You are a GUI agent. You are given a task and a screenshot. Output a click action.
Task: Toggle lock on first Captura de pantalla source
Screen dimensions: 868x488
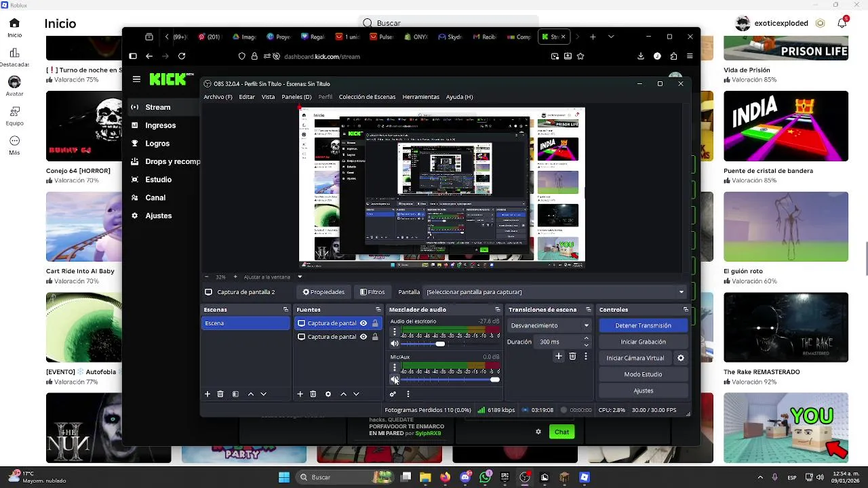[375, 323]
